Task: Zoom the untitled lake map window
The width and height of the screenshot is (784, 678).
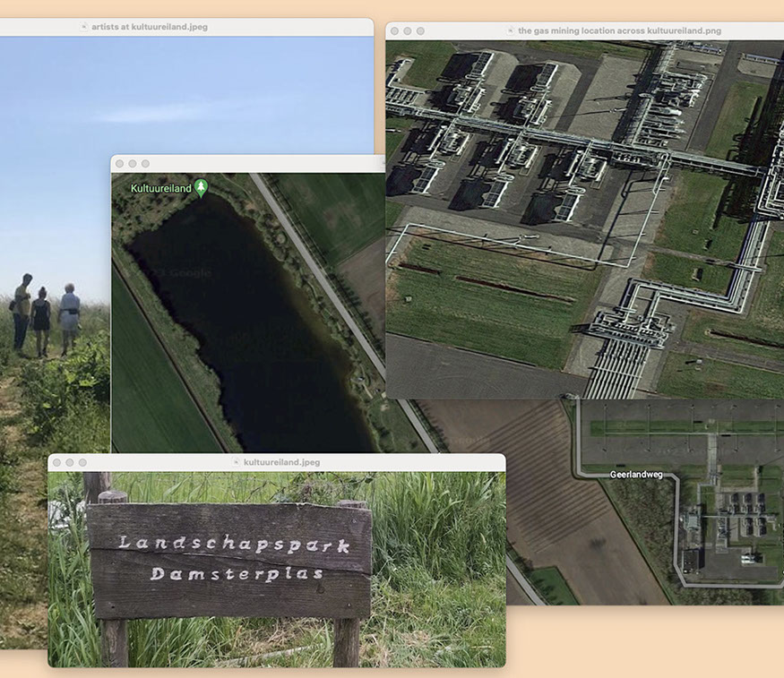Action: click(145, 164)
